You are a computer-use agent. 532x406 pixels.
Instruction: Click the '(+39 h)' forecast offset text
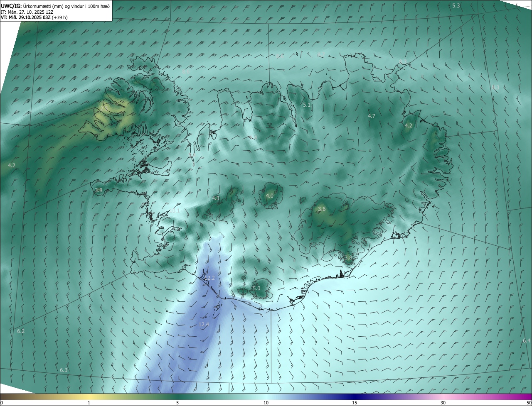pos(60,17)
